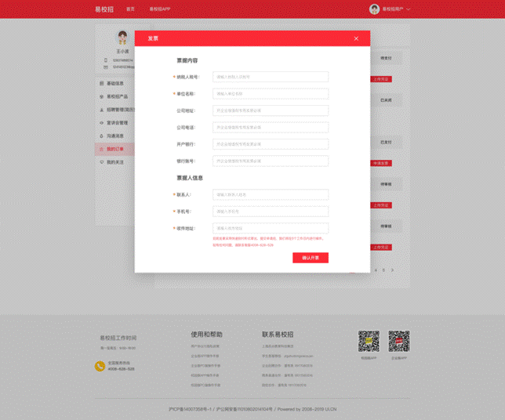Expand the user account dropdown arrow

(409, 9)
